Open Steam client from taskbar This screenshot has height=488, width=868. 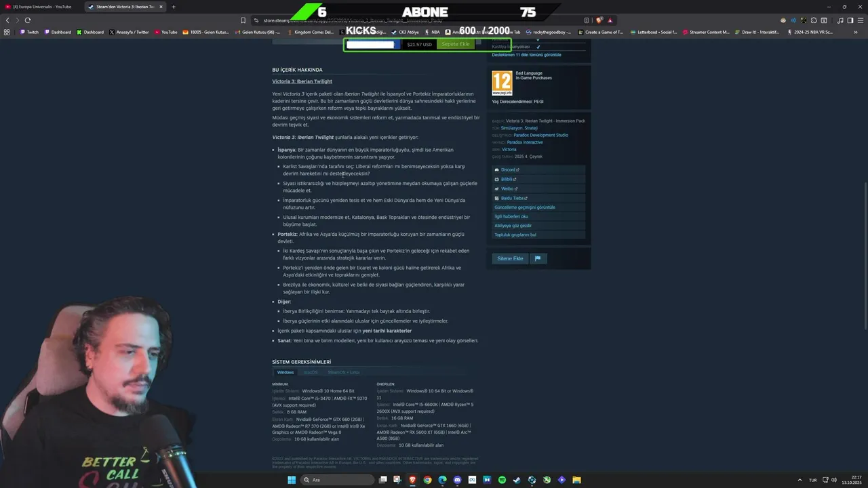tap(517, 480)
